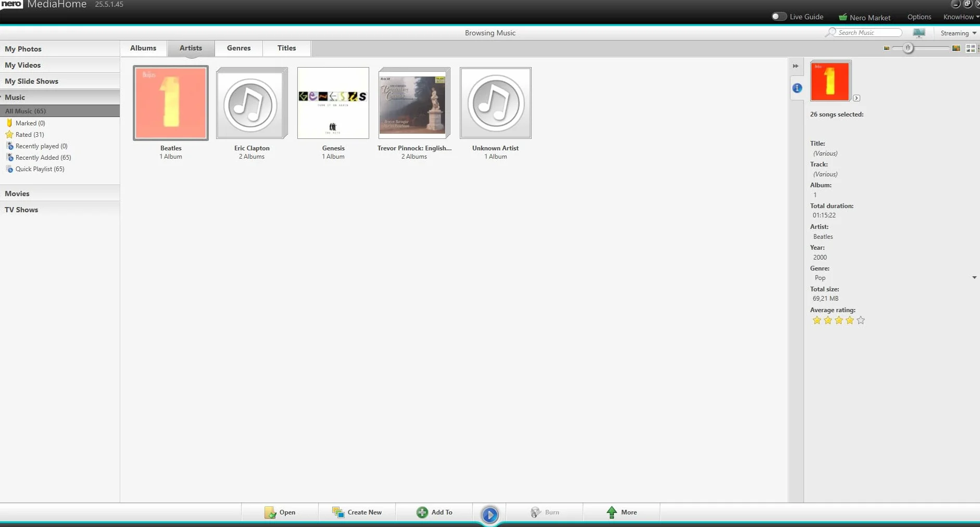Open the TV Shows section
Viewport: 980px width, 527px height.
pos(60,210)
